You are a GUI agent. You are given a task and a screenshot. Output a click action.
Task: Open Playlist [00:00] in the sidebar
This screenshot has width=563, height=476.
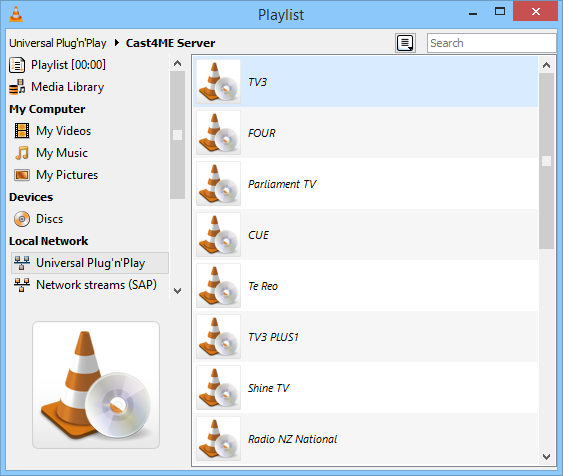pos(68,65)
